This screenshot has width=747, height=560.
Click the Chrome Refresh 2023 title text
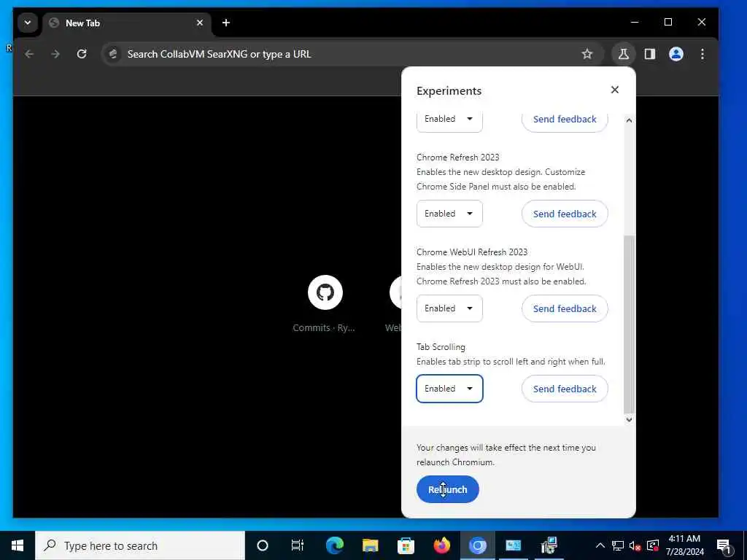(x=458, y=157)
